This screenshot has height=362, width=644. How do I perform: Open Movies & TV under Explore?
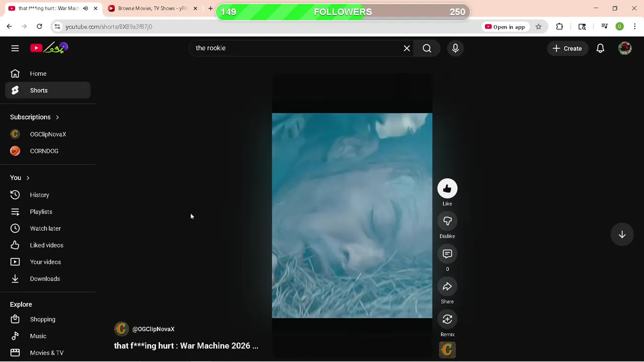coord(48,353)
